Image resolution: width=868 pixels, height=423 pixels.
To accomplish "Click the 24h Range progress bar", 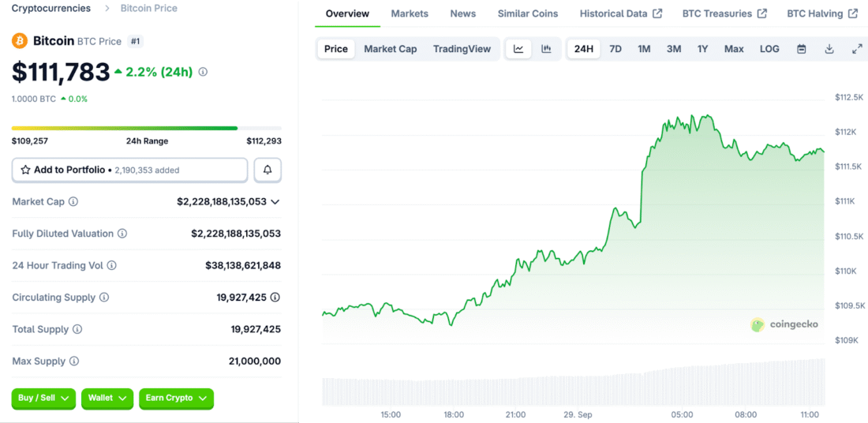I will pyautogui.click(x=146, y=128).
